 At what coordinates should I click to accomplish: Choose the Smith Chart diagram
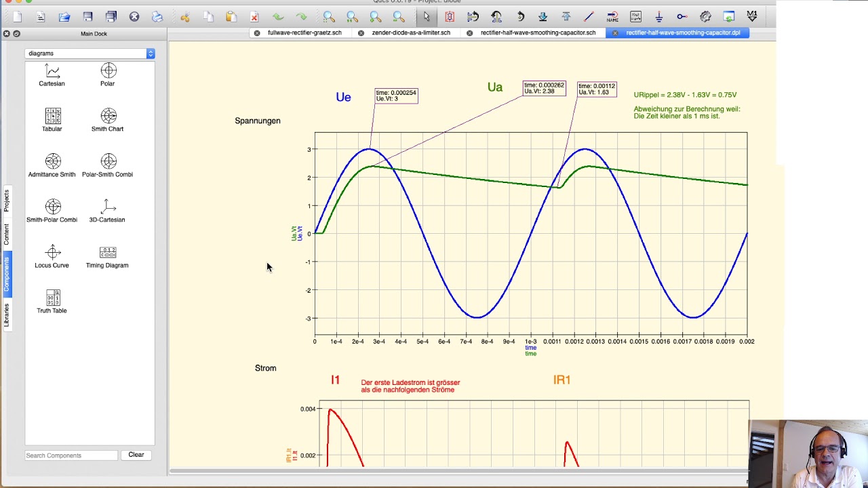[x=108, y=121]
